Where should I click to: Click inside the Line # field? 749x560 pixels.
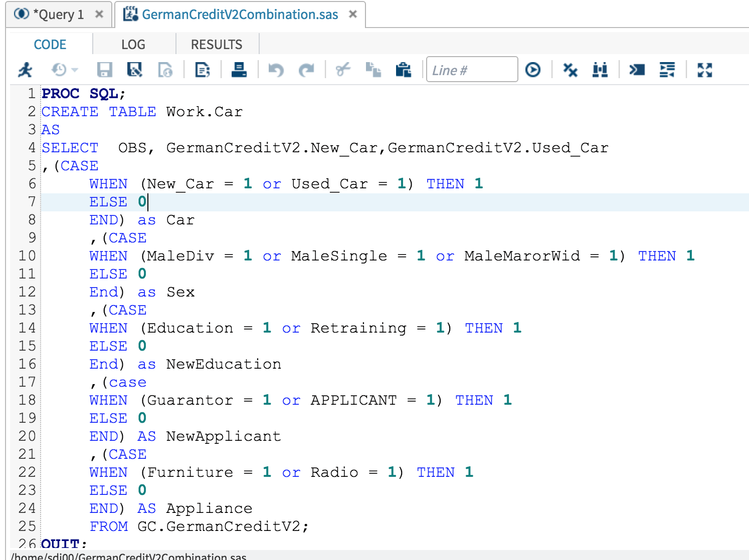point(471,70)
